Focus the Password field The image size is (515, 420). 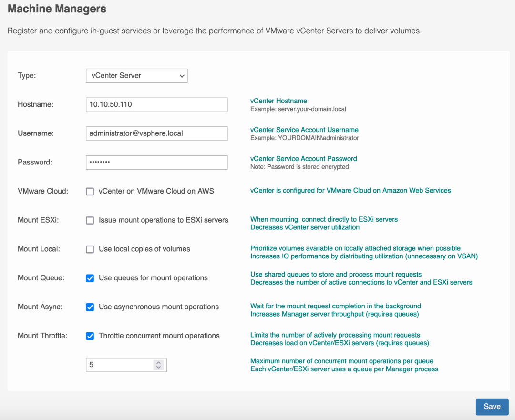tap(156, 162)
